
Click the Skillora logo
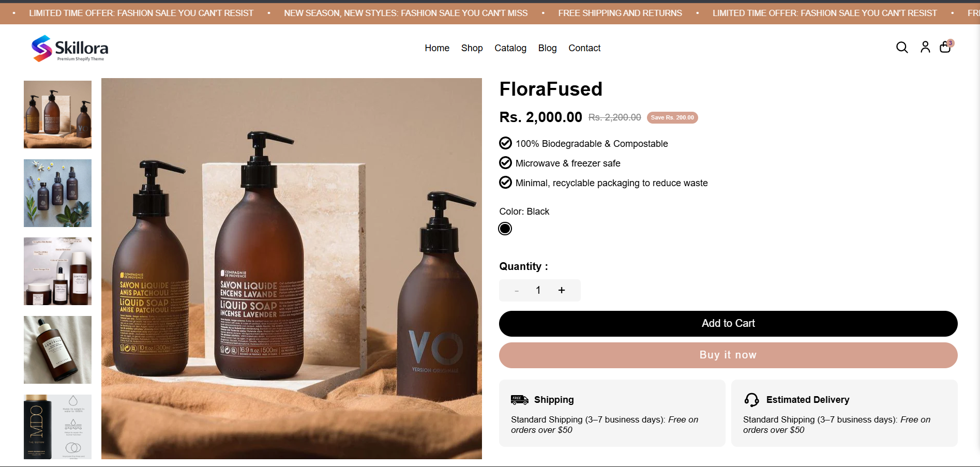(70, 48)
